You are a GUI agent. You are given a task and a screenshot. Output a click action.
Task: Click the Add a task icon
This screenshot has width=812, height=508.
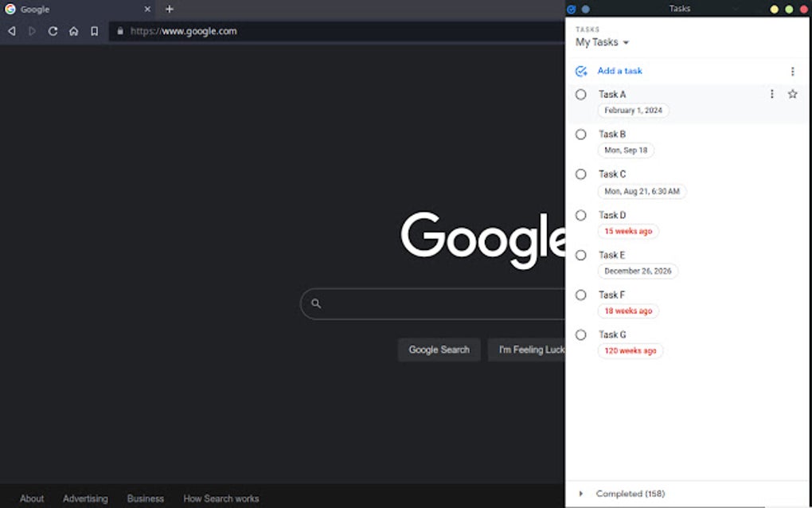(580, 71)
